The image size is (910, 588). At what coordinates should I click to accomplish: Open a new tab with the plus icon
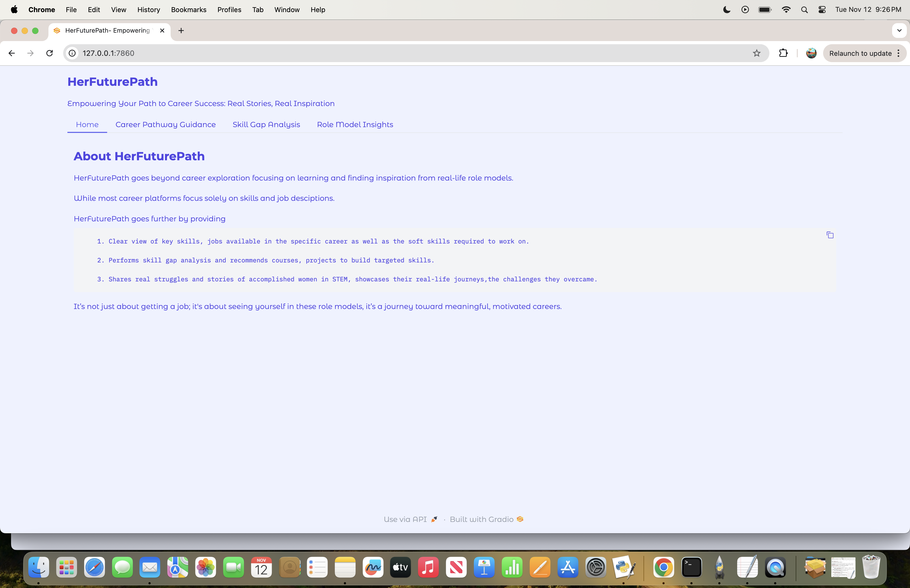point(181,31)
